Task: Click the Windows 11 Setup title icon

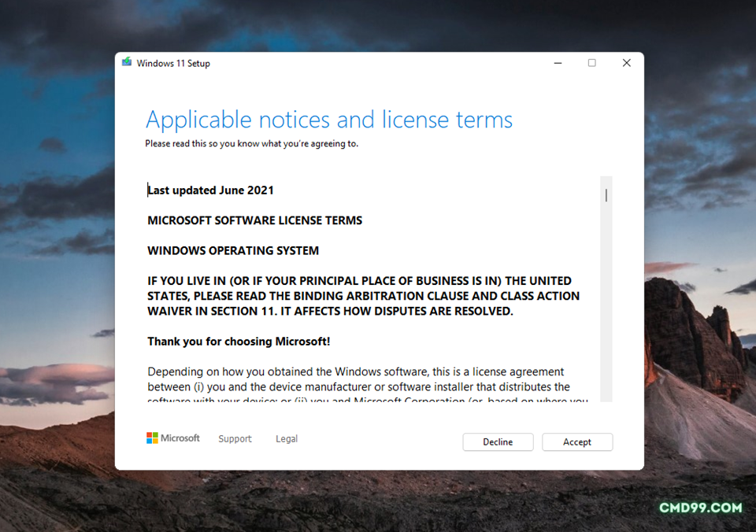Action: [127, 62]
